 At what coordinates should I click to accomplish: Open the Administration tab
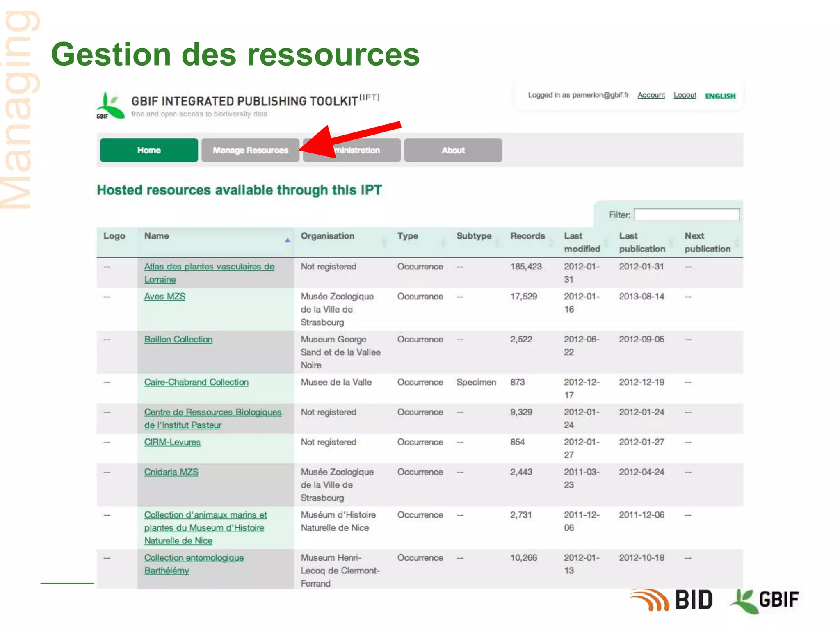tap(352, 150)
